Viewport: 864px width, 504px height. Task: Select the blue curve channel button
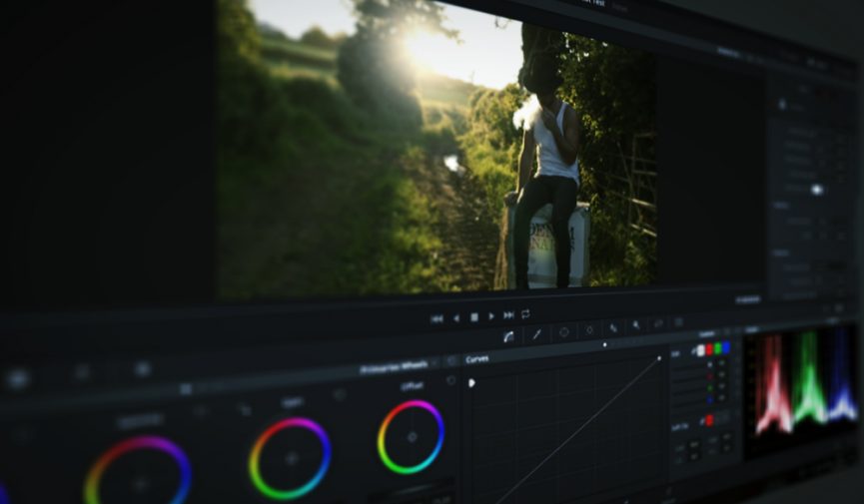click(x=726, y=347)
